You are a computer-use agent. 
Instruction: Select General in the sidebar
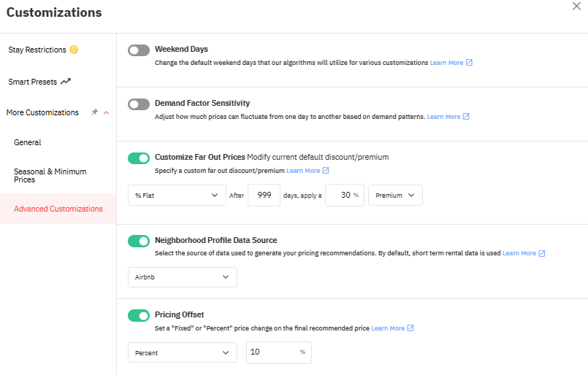coord(27,142)
